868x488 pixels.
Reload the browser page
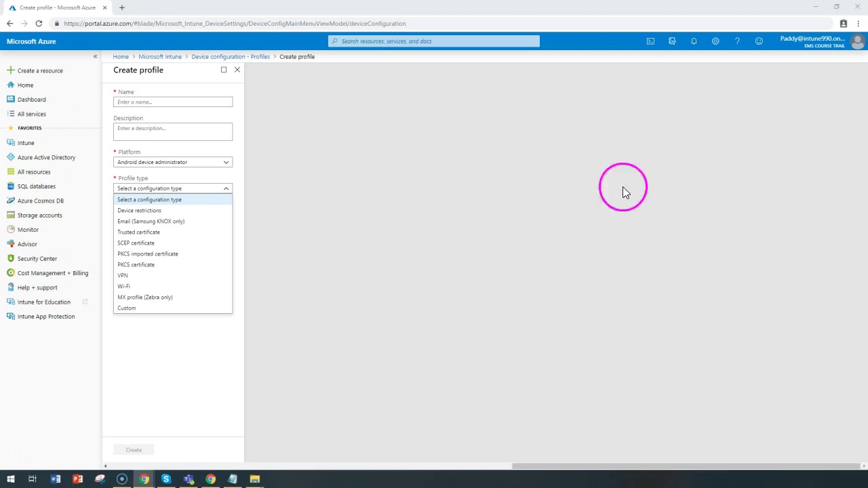click(39, 24)
